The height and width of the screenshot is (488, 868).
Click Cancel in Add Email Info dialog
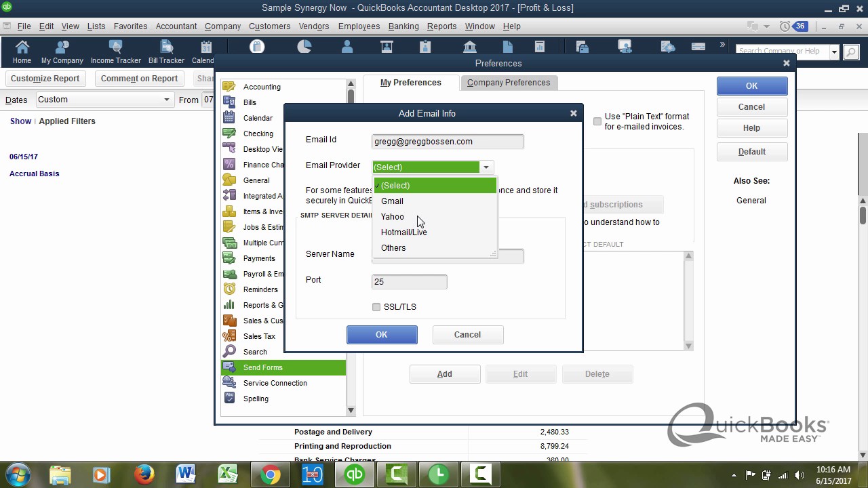(467, 335)
